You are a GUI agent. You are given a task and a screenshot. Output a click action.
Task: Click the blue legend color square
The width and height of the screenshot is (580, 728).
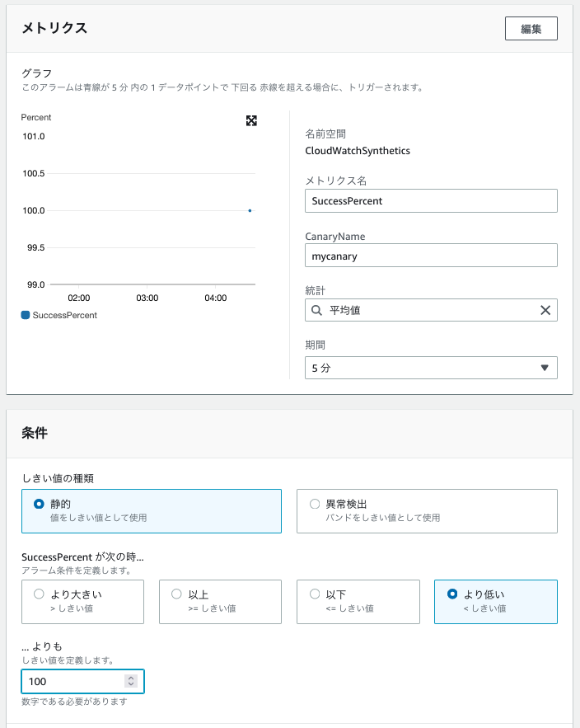click(26, 314)
